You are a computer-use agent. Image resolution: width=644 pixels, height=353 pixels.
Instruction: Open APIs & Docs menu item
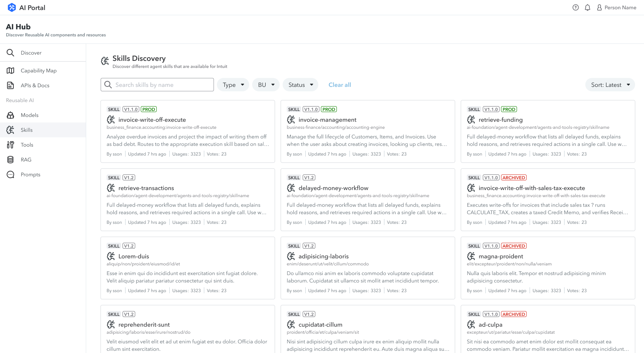(43, 85)
